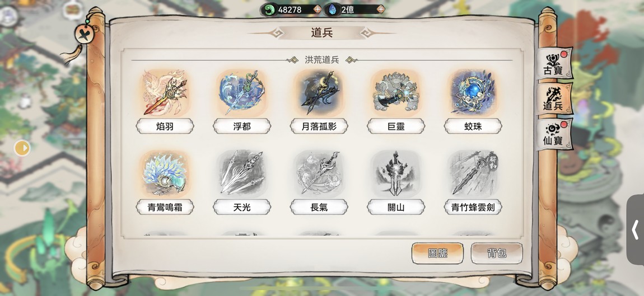This screenshot has width=644, height=296.
Task: Select the locked 長氣 weapon icon
Action: pos(319,173)
